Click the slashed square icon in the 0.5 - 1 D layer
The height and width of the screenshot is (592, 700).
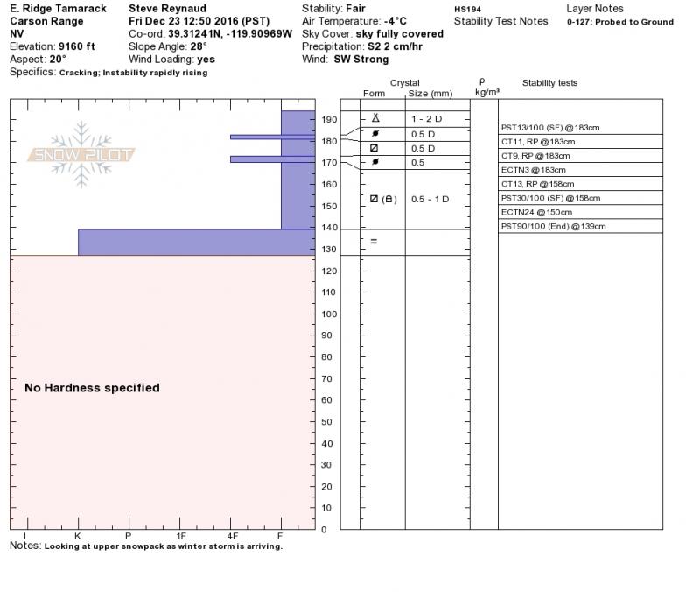click(374, 199)
